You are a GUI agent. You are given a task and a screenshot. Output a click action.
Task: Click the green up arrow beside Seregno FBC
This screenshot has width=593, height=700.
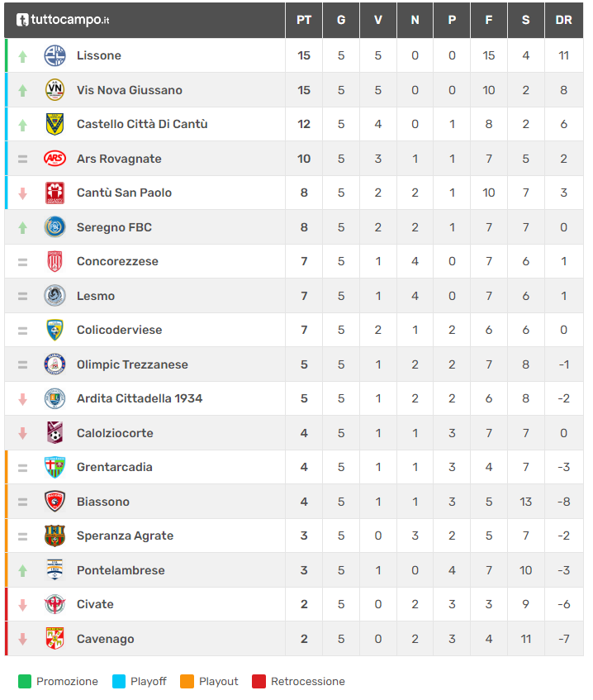(23, 227)
